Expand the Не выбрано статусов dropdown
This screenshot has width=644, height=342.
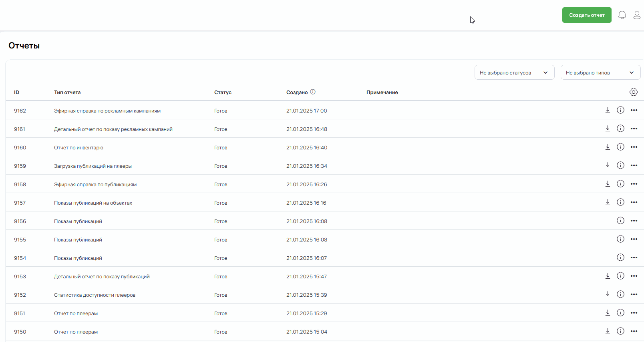click(514, 72)
